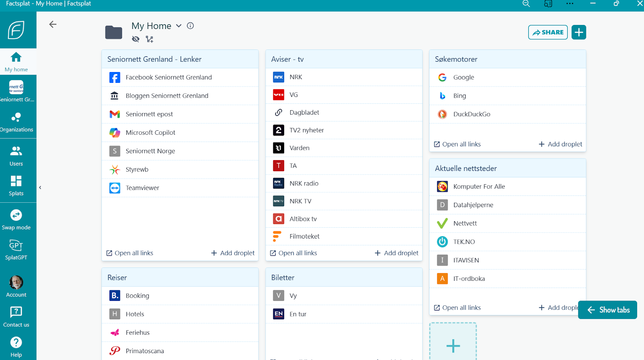This screenshot has height=360, width=644.
Task: Click the back arrow
Action: [x=53, y=25]
